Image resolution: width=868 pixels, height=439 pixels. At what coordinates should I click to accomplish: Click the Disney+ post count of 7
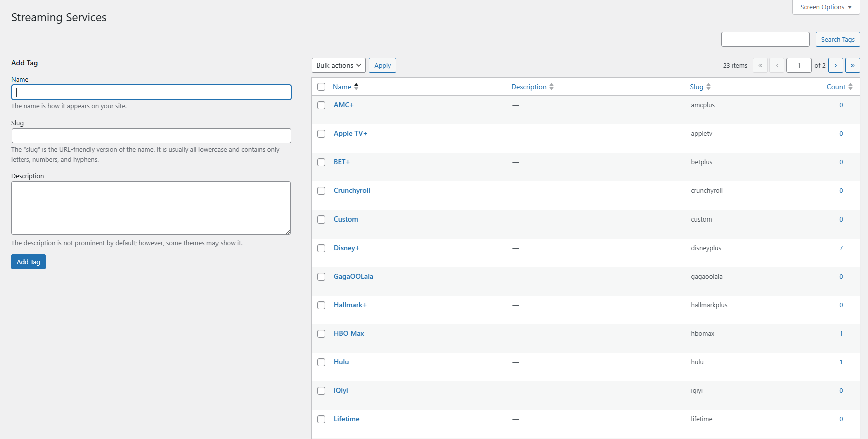click(x=841, y=248)
